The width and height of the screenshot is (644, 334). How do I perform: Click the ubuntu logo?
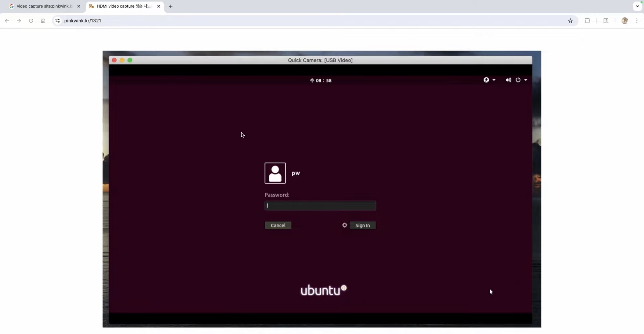point(323,290)
